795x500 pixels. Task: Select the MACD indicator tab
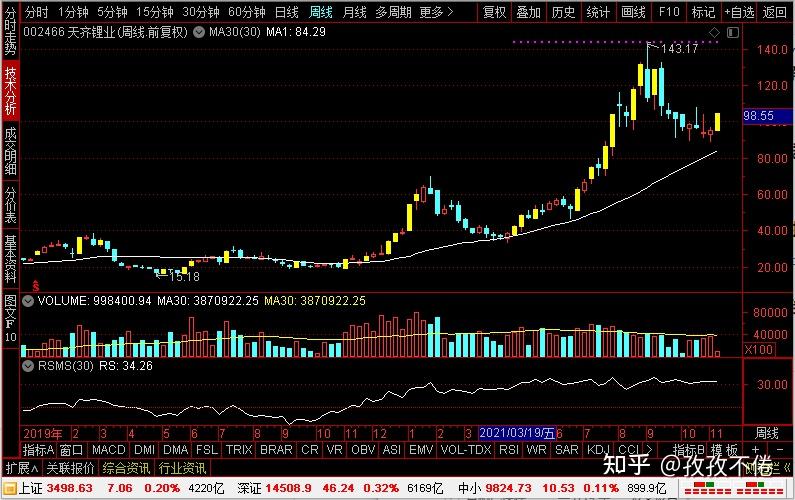(115, 450)
